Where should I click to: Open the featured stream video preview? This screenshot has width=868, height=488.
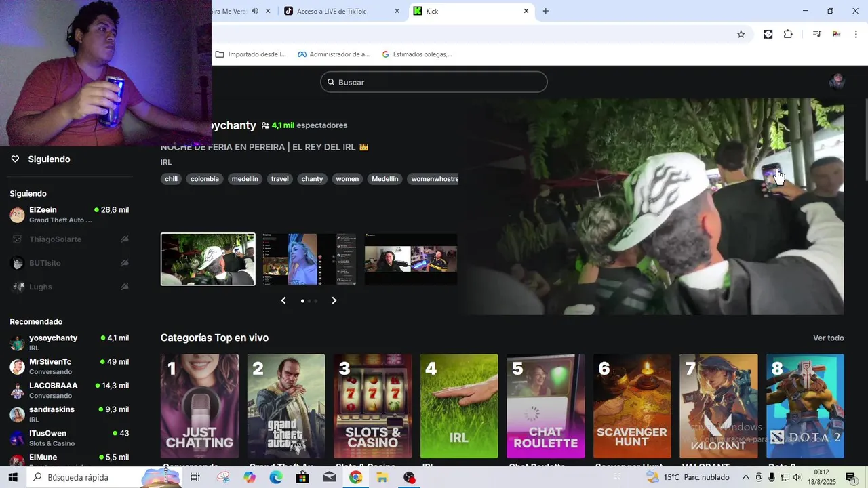[654, 207]
